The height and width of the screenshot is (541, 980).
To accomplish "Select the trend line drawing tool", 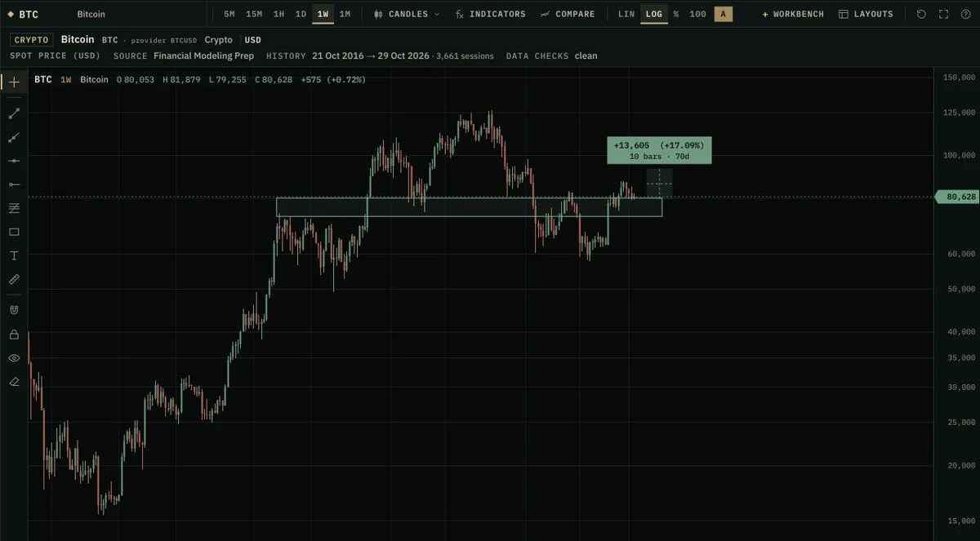I will (14, 113).
